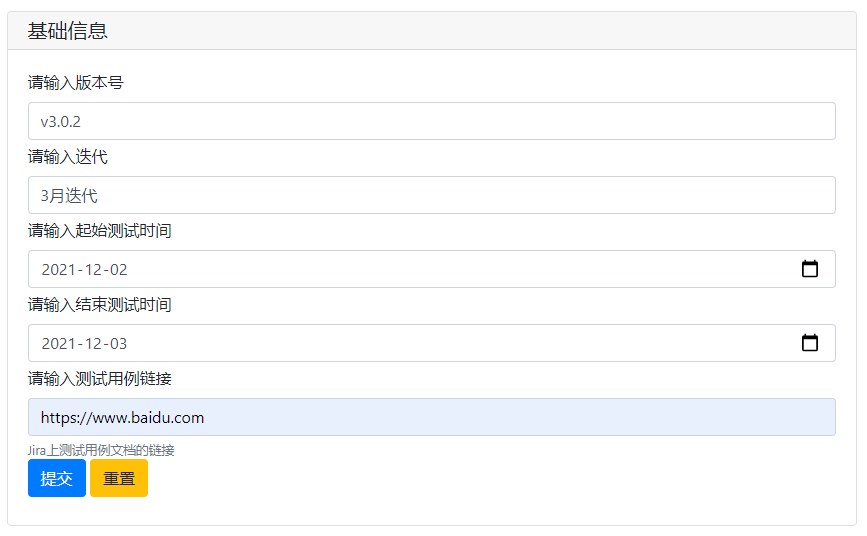Select the month 12 in start test date
This screenshot has width=867, height=536.
point(92,269)
